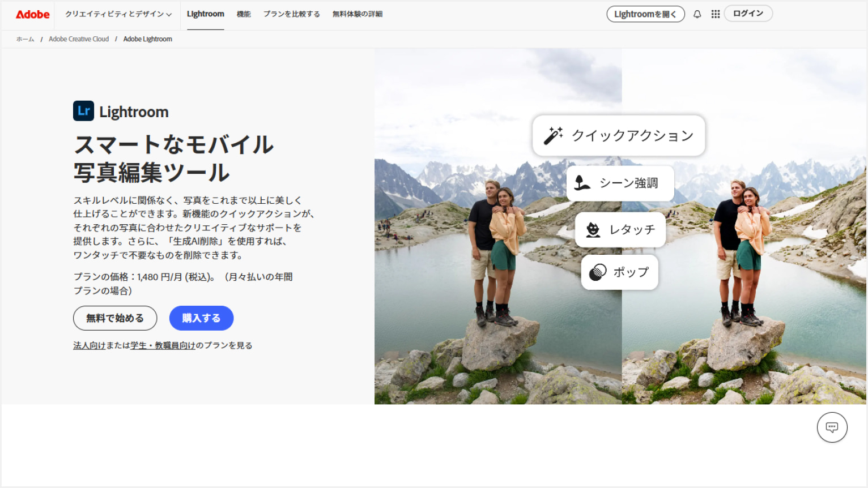The height and width of the screenshot is (488, 868).
Task: Open the 無料体験の詳細 nav item
Action: click(357, 14)
